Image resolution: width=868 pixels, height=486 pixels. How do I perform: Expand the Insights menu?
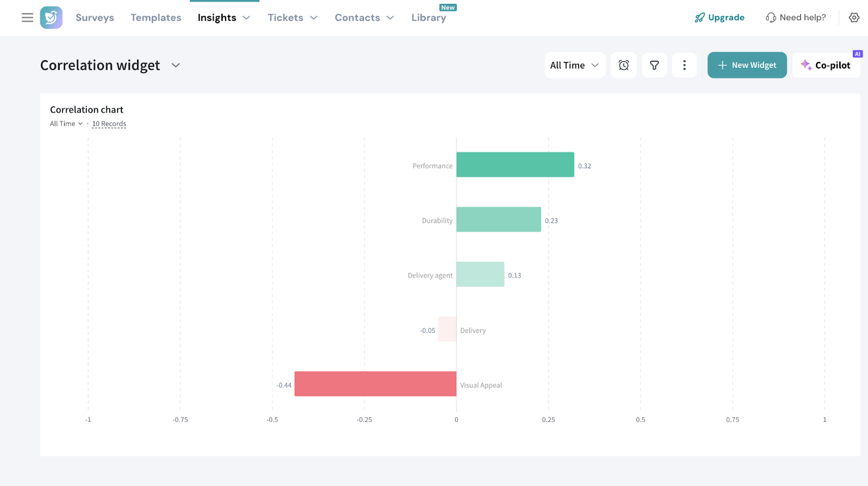[x=224, y=18]
